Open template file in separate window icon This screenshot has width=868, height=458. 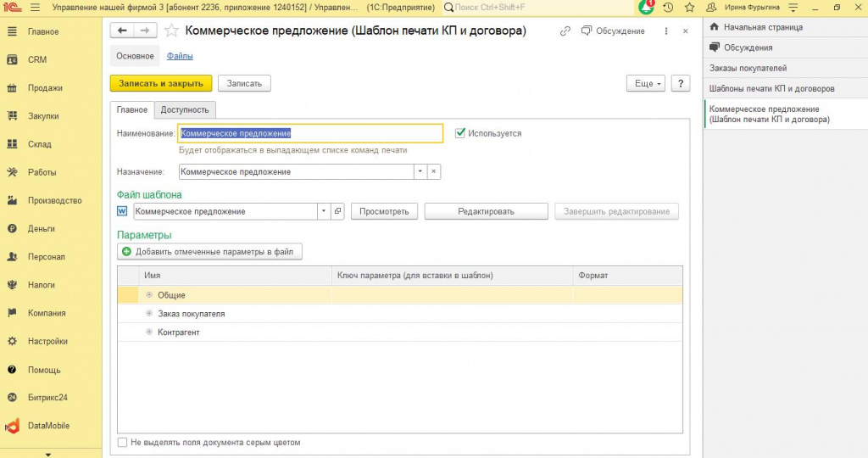pos(337,211)
